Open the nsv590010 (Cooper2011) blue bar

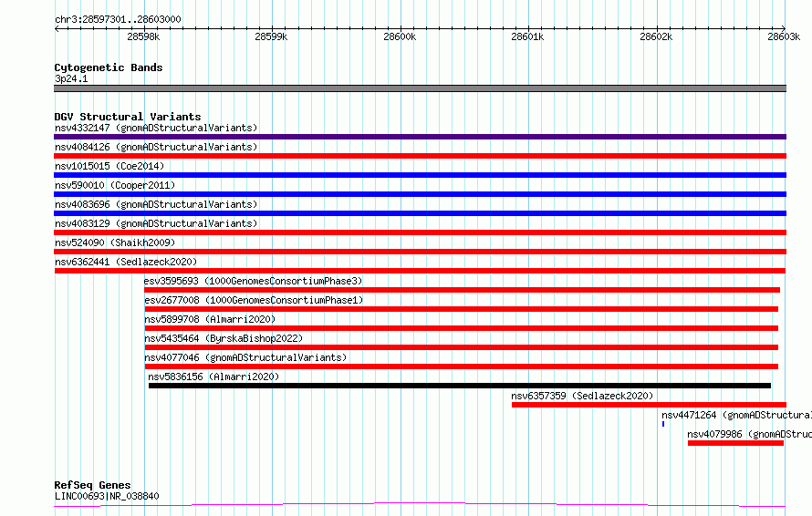[420, 194]
